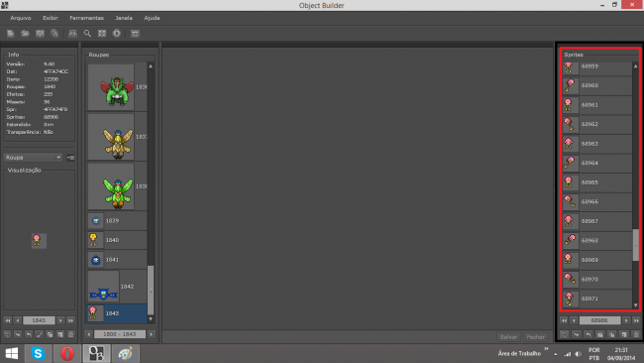Go to next sprite in Sprites navigator
The width and height of the screenshot is (644, 363).
(626, 320)
